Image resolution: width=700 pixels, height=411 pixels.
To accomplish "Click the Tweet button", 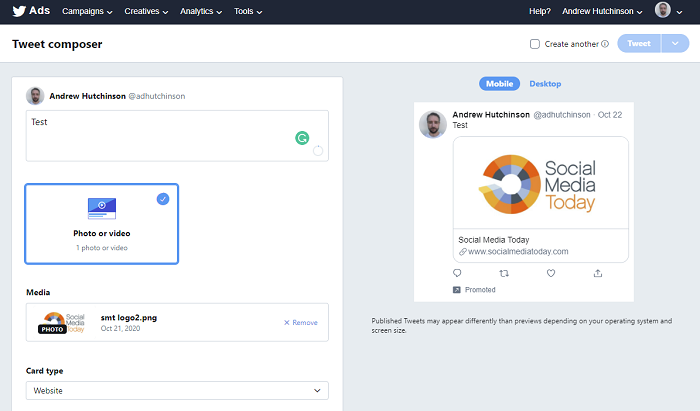I will click(x=639, y=43).
